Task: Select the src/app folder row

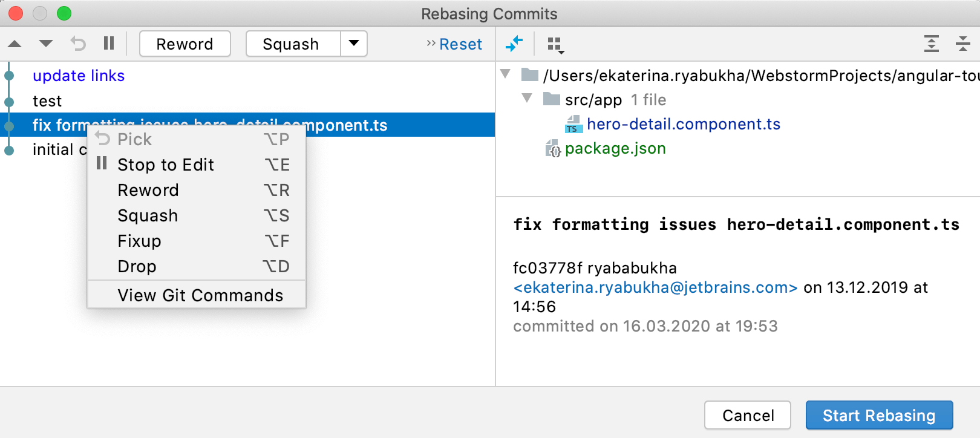Action: tap(738, 99)
